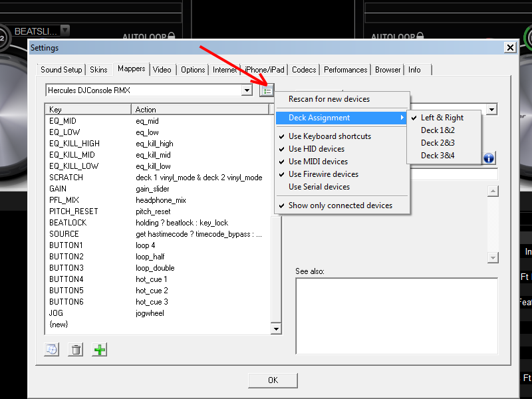Click the blue info icon
The height and width of the screenshot is (399, 532).
[489, 158]
